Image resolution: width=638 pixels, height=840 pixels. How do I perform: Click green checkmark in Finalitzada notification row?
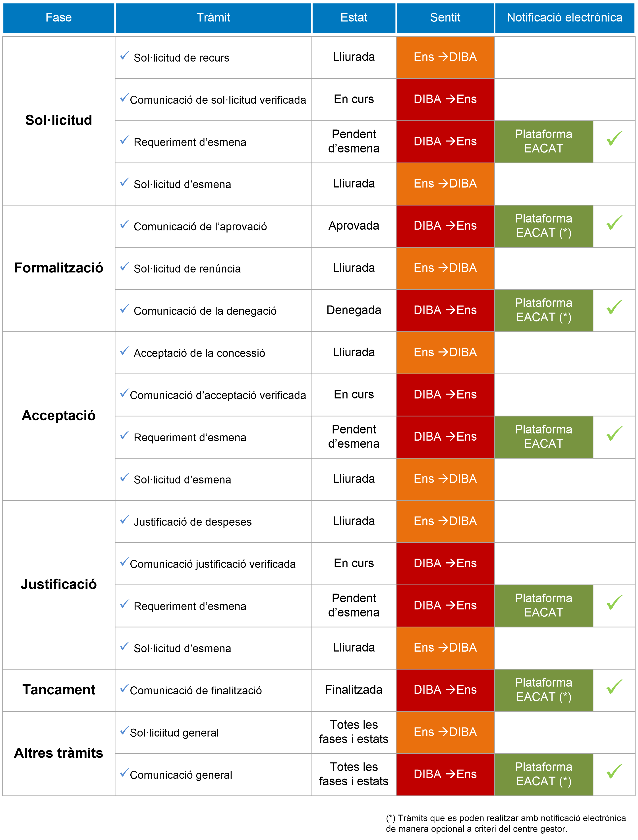(614, 687)
